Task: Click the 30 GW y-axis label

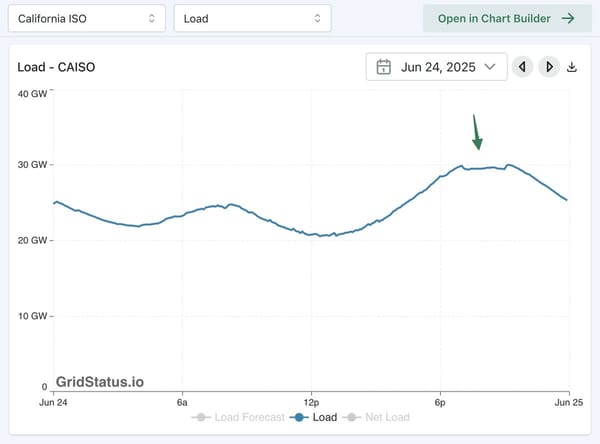Action: pos(32,165)
